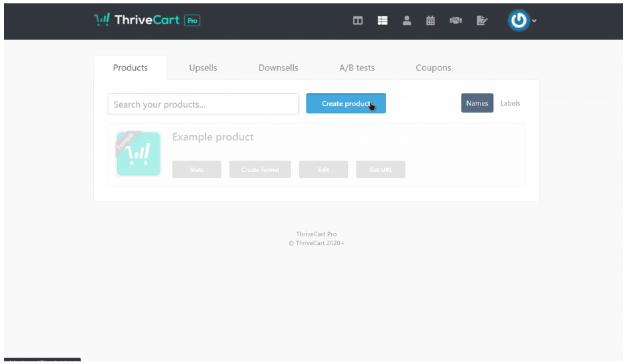Switch to the Upsells tab
The height and width of the screenshot is (364, 627).
click(x=203, y=68)
